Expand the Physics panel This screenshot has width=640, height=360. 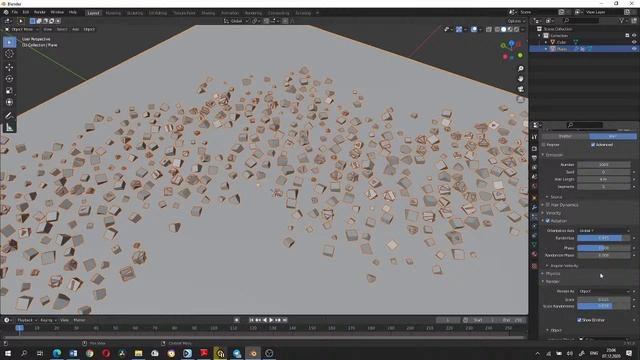(x=543, y=273)
